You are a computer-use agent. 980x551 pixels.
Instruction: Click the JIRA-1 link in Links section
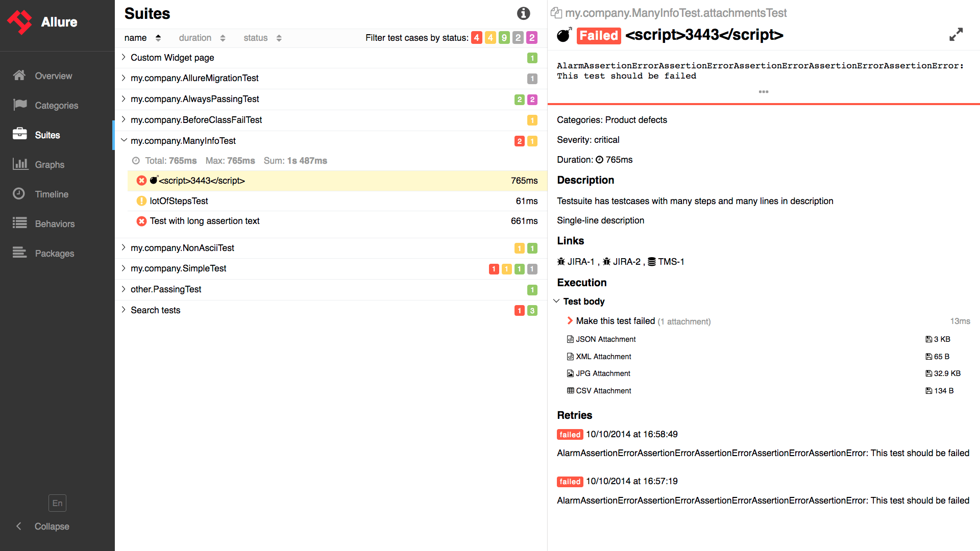[x=581, y=262]
